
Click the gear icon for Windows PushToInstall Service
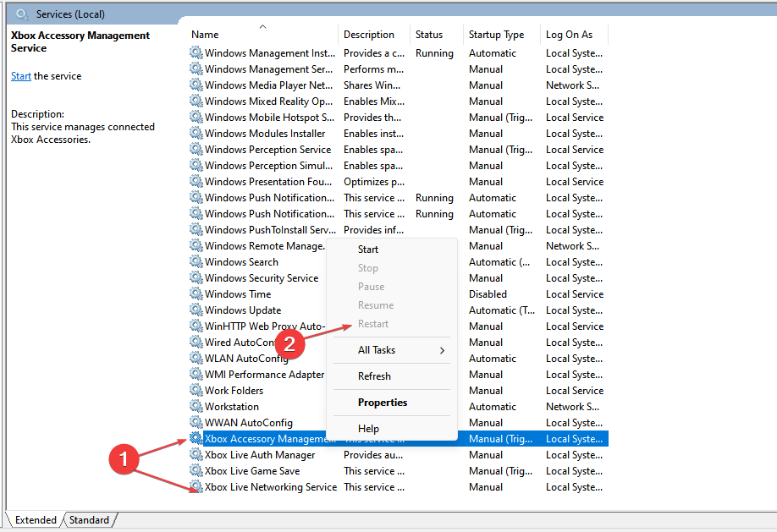(196, 229)
